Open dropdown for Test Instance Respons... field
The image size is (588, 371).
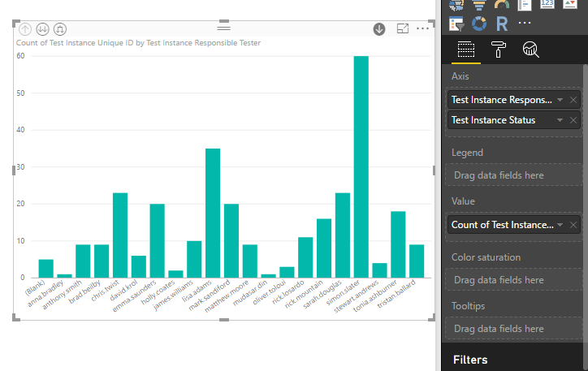[x=560, y=100]
